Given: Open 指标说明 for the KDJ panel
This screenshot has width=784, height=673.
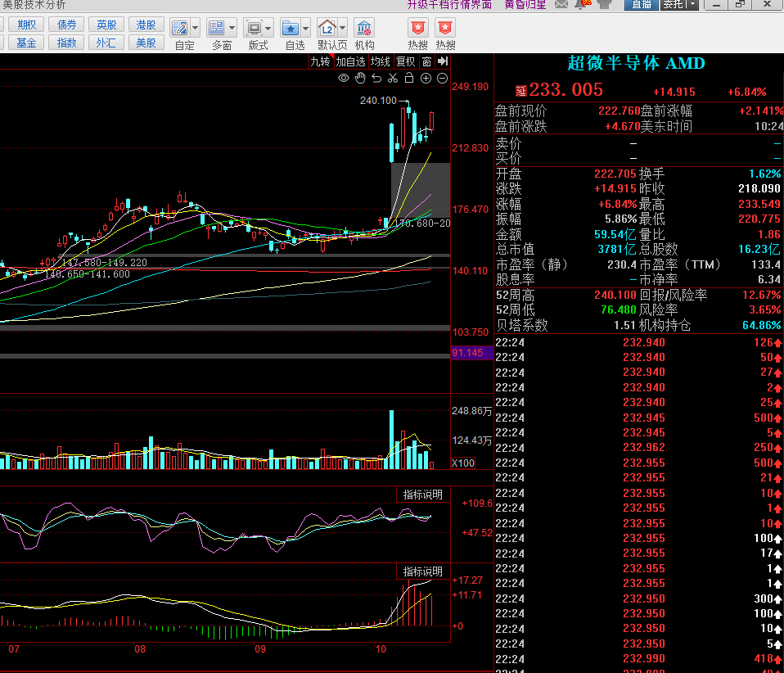Looking at the screenshot, I should coord(422,495).
